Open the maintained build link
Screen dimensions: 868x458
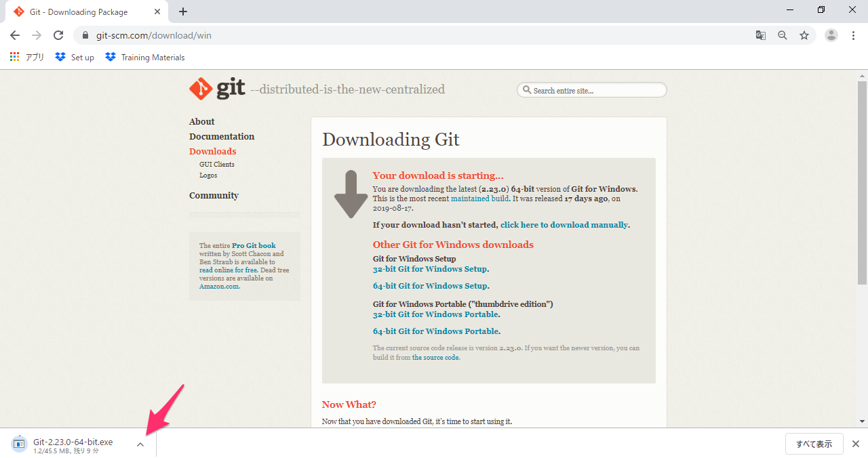coord(479,199)
